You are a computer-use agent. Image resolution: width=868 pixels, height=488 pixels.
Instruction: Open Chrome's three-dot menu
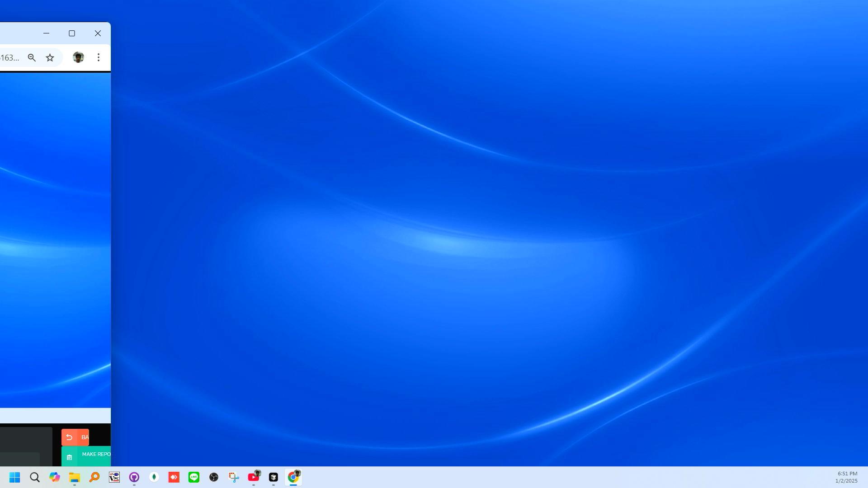[x=98, y=57]
